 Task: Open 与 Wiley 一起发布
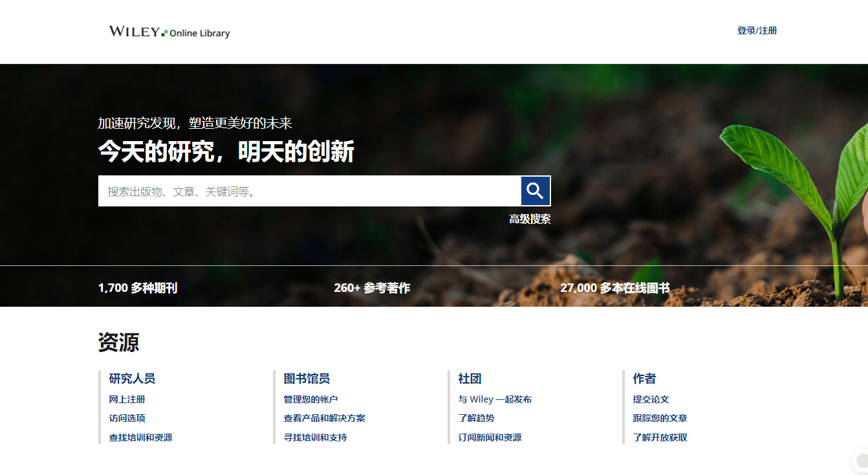[494, 399]
